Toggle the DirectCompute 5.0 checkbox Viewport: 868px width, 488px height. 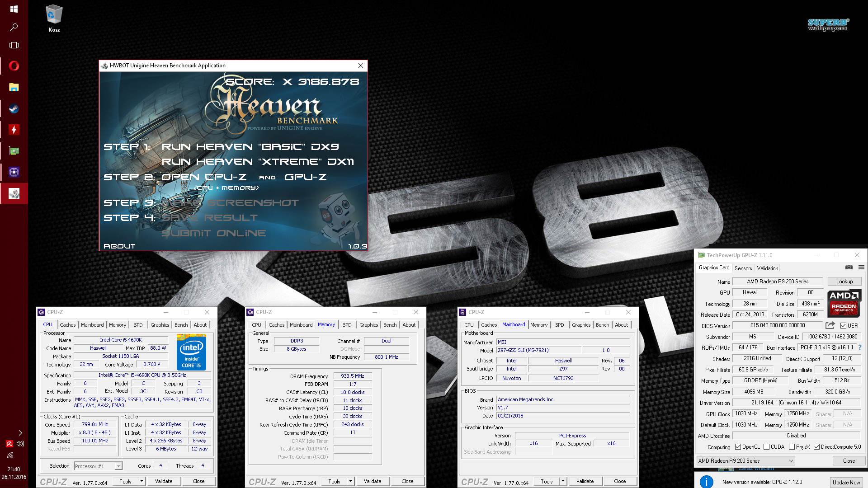pyautogui.click(x=816, y=447)
